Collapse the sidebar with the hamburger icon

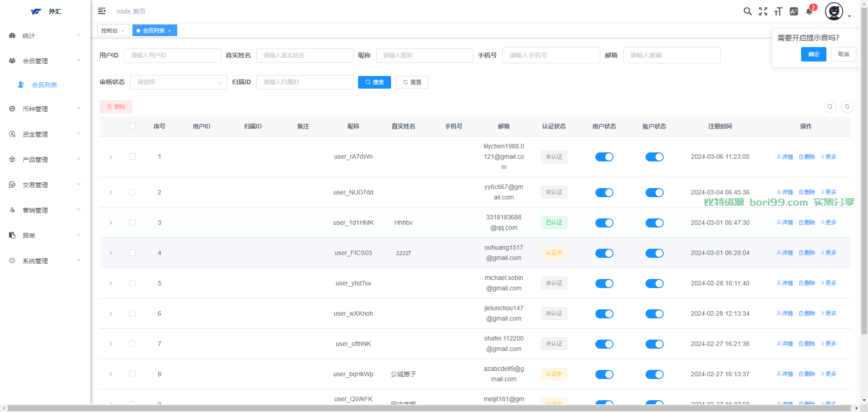pyautogui.click(x=102, y=11)
